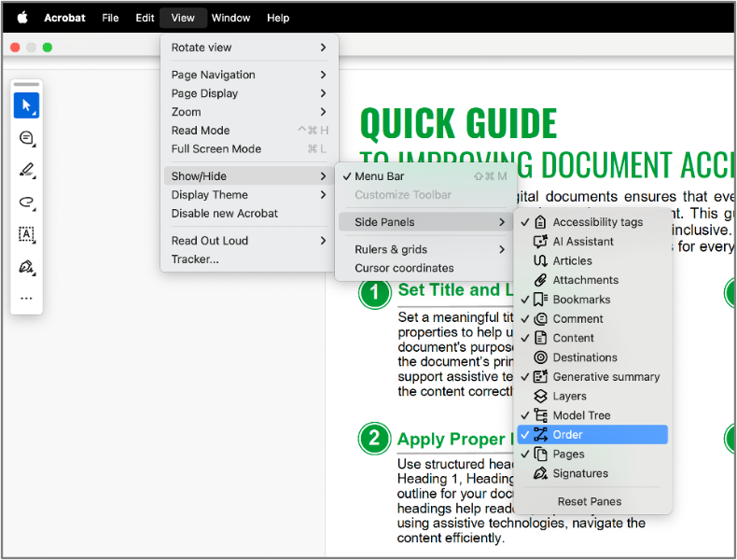Expand the Side Panels submenu
The width and height of the screenshot is (737, 560).
425,222
